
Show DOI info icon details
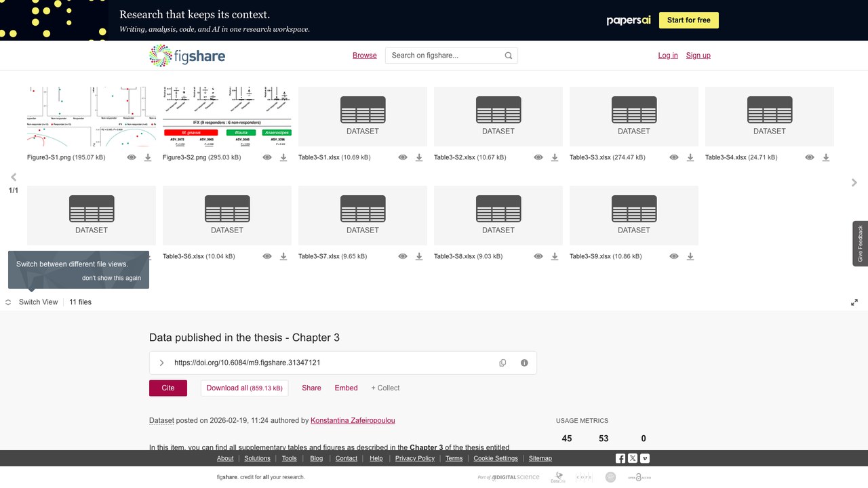524,363
